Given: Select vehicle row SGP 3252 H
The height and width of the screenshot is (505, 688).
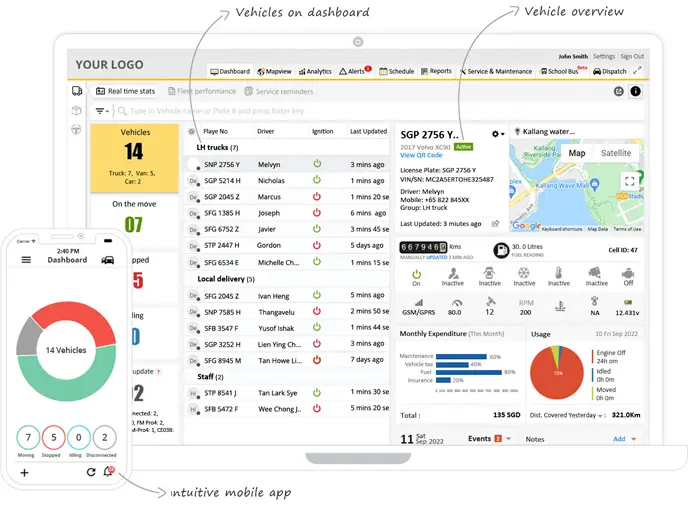Looking at the screenshot, I should pyautogui.click(x=287, y=344).
